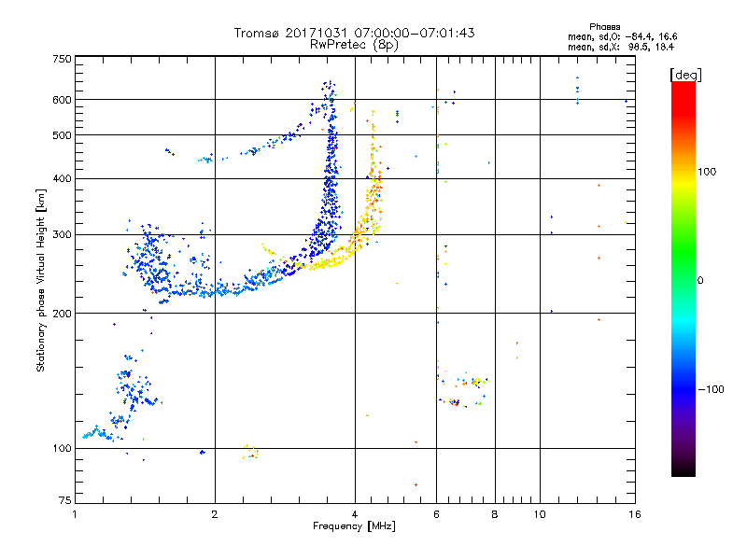
Task: Click the y-axis tick label '600'
Action: (62, 100)
